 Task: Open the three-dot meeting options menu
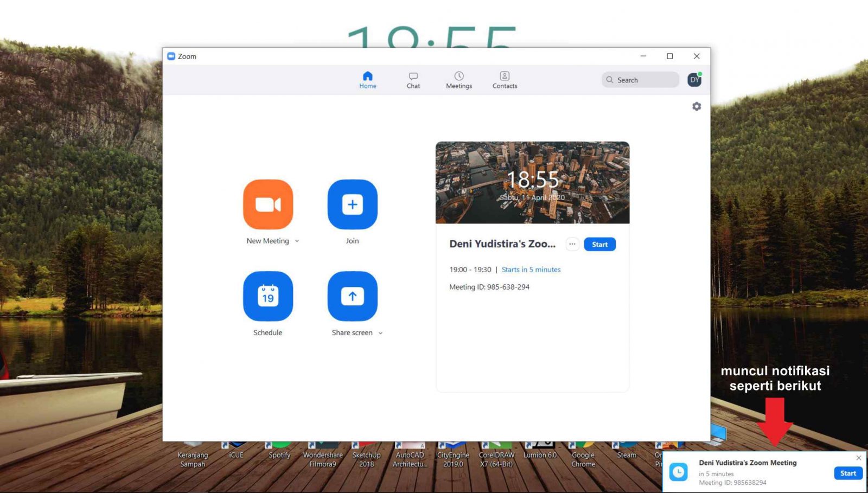[572, 244]
